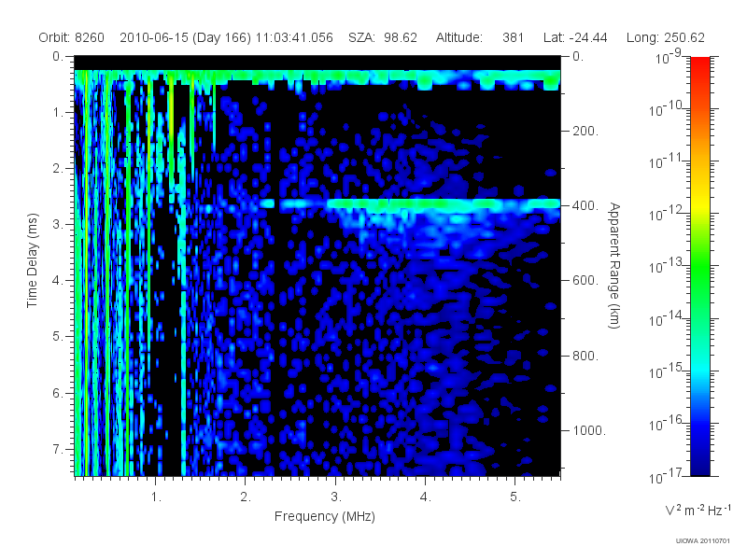Click the time delay tick label '2.'
This screenshot has width=747, height=560.
pos(58,169)
